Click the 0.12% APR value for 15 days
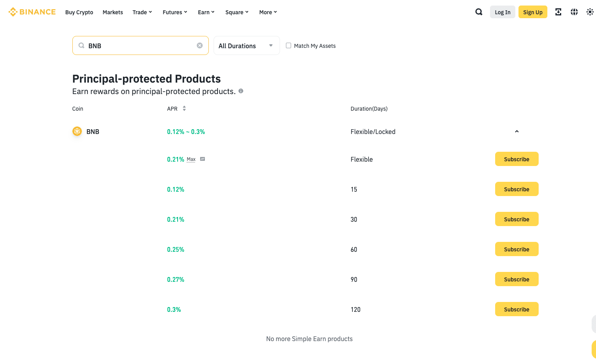The width and height of the screenshot is (596, 364). coord(176,189)
